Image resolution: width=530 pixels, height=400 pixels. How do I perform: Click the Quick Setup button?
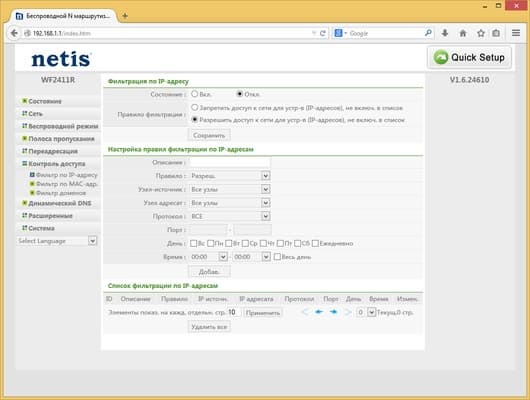click(469, 57)
